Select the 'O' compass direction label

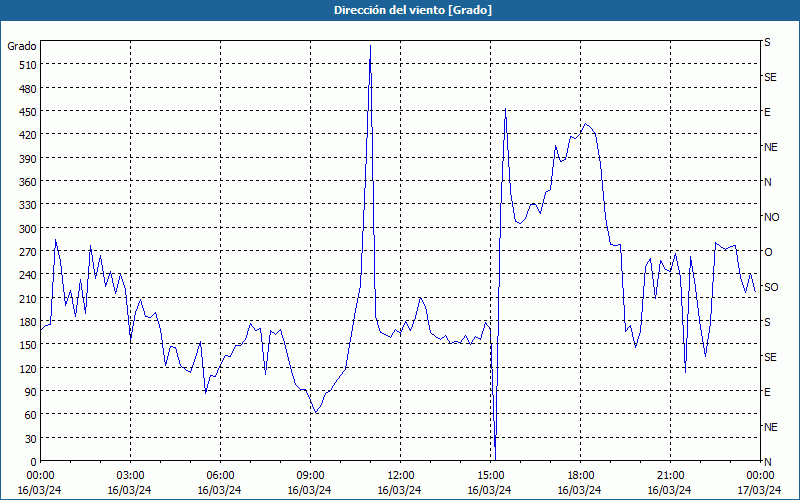pyautogui.click(x=768, y=252)
